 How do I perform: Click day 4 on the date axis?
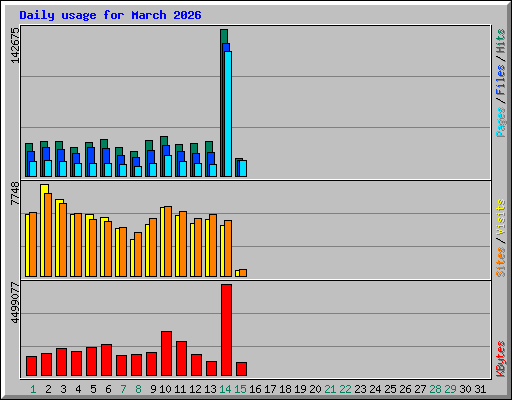78,389
